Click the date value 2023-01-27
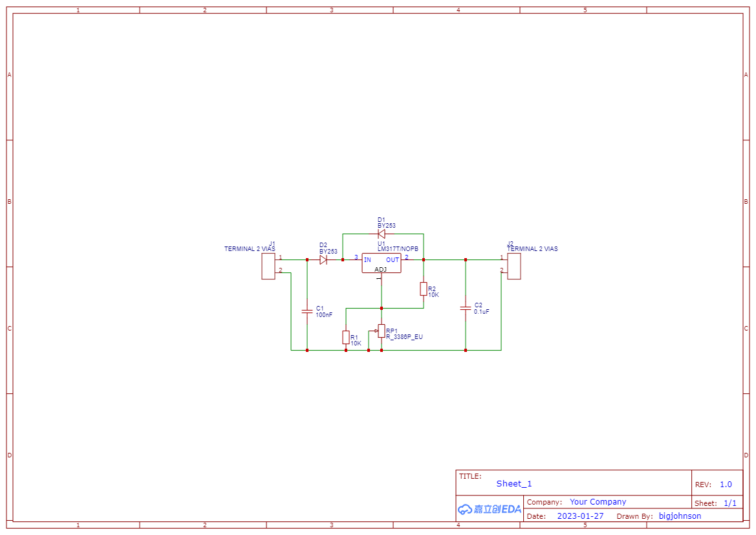 tap(581, 516)
